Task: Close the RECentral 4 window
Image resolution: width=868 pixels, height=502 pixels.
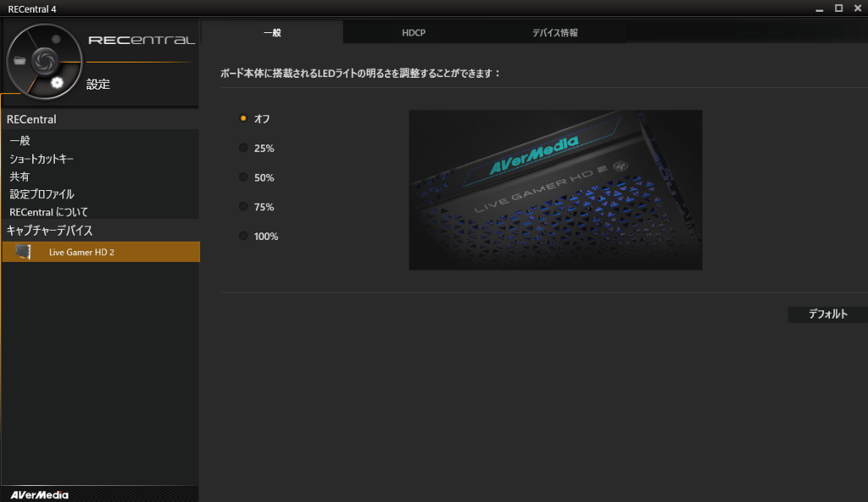Action: (x=858, y=8)
